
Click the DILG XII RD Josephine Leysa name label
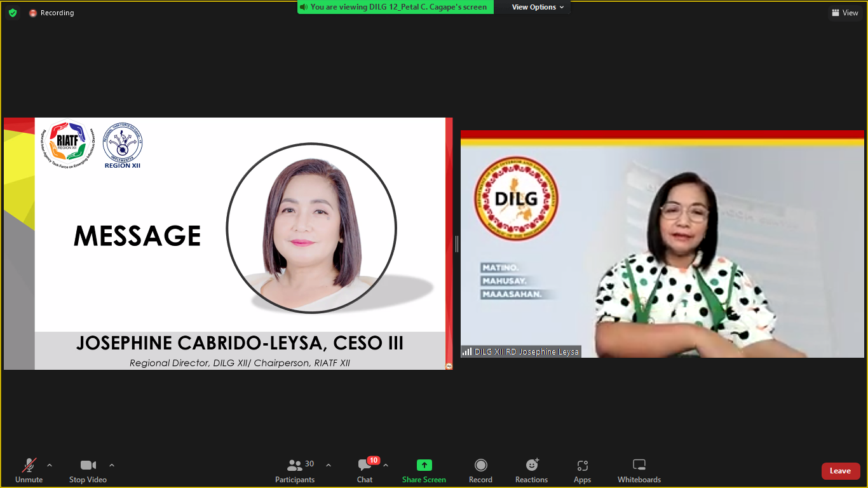(521, 351)
